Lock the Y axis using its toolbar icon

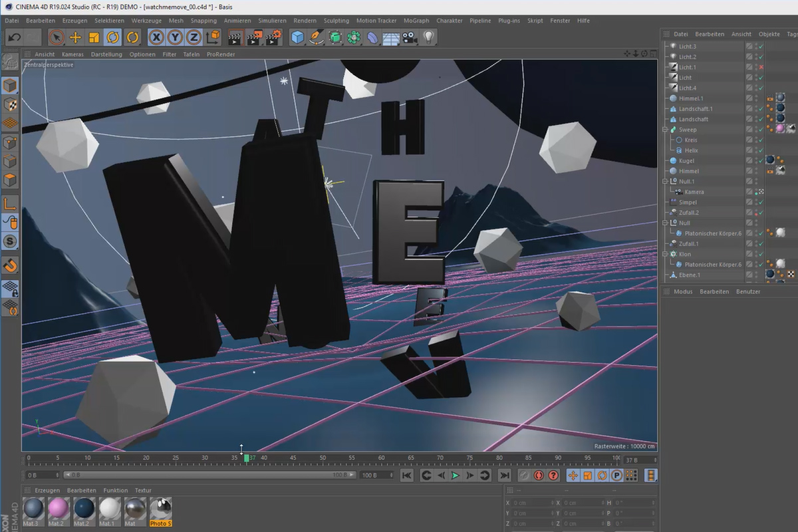coord(174,37)
